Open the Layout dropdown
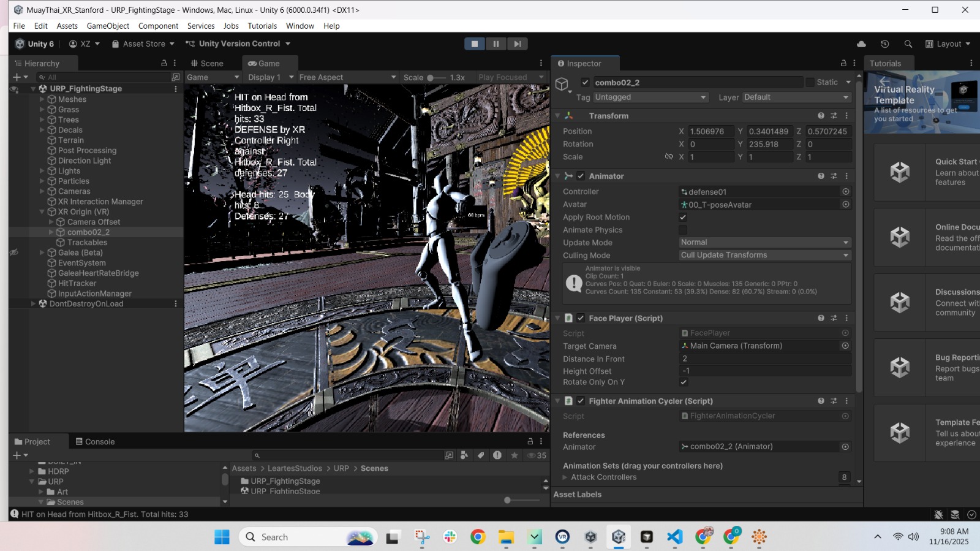The width and height of the screenshot is (980, 551). pos(948,44)
